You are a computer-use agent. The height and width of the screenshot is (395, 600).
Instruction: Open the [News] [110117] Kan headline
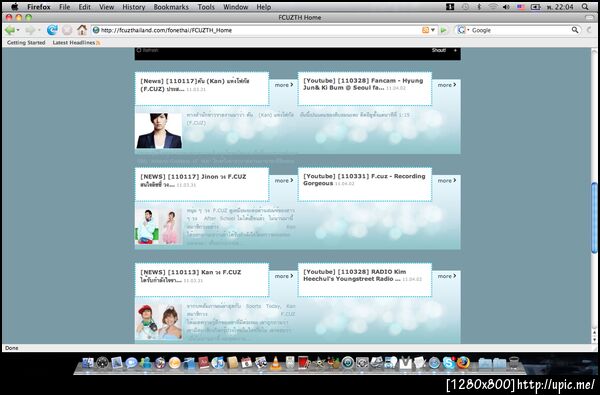point(195,85)
